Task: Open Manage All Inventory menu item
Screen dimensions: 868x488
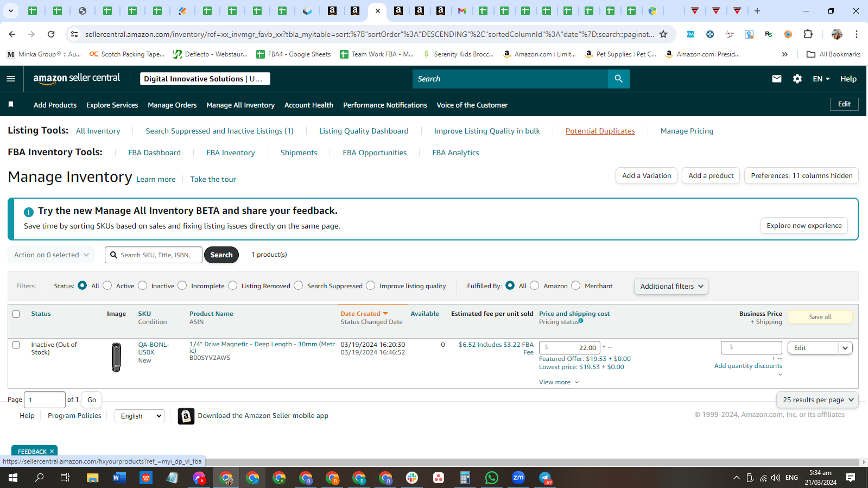Action: click(240, 105)
